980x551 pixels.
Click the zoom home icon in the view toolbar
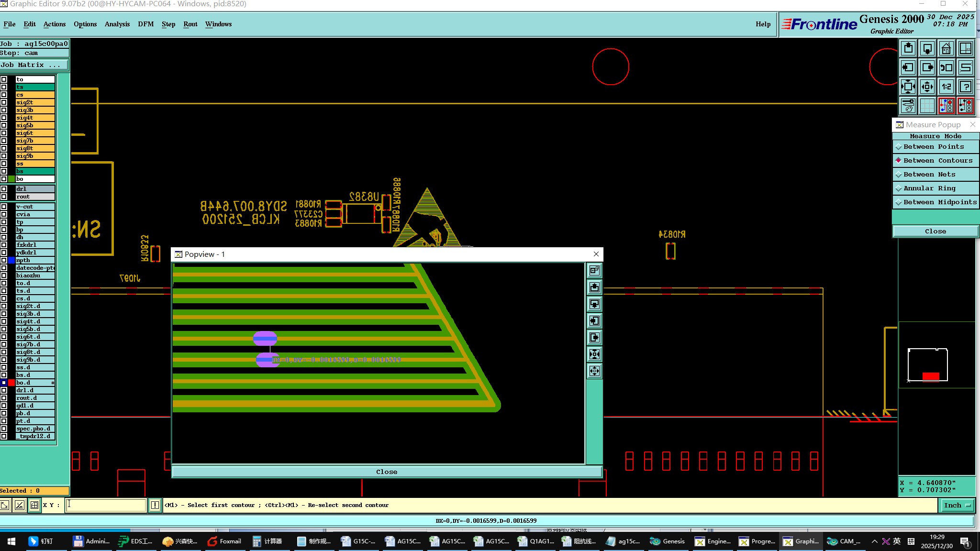pos(946,49)
